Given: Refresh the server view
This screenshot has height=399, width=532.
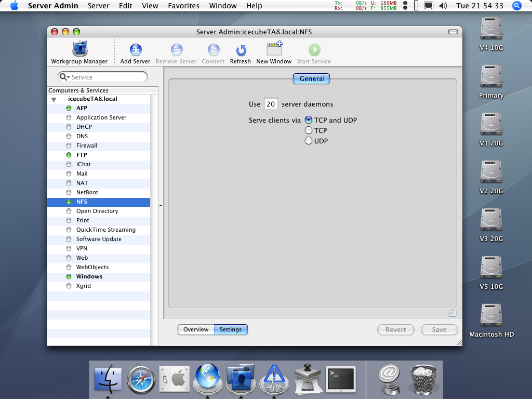Looking at the screenshot, I should coord(241,50).
